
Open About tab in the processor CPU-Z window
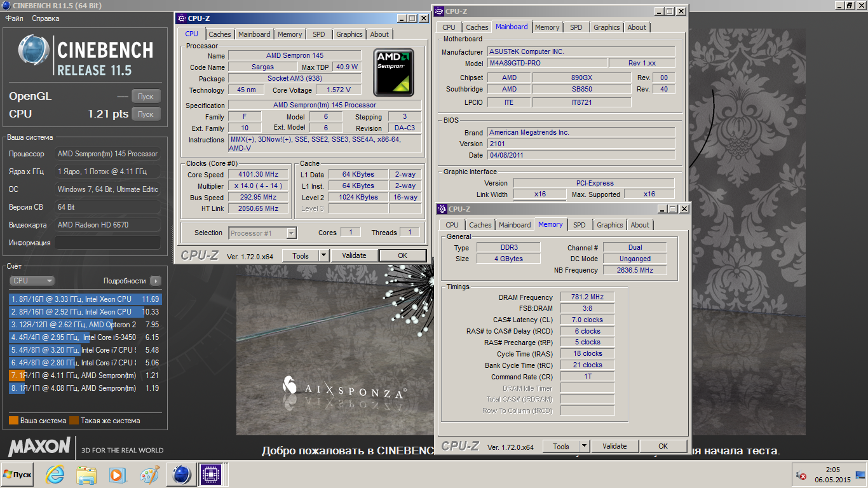click(379, 34)
